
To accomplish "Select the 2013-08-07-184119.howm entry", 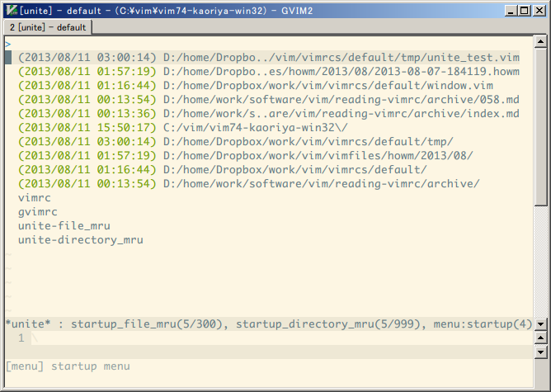I will click(x=269, y=71).
